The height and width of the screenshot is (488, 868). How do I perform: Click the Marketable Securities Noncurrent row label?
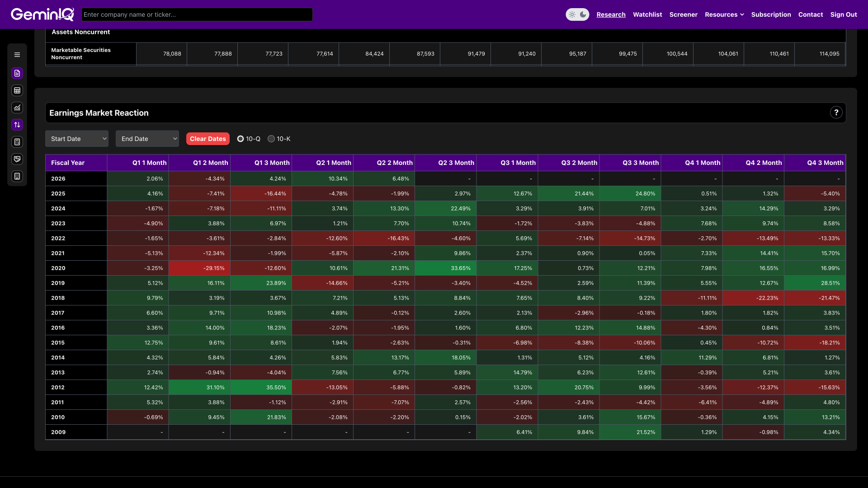(90, 54)
